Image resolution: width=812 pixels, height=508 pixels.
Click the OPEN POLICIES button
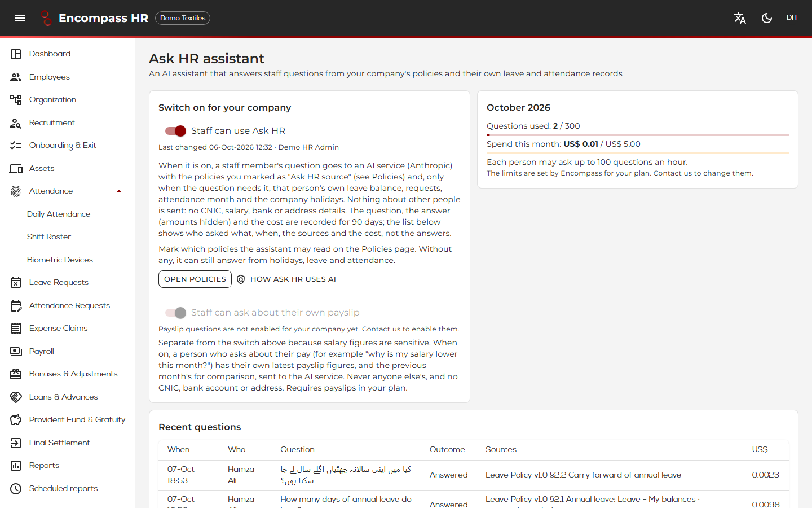(195, 279)
